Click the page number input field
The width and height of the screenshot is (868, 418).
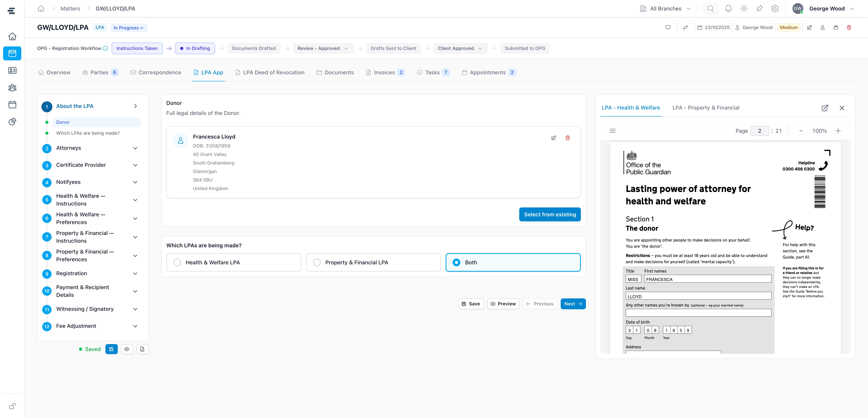pos(759,131)
